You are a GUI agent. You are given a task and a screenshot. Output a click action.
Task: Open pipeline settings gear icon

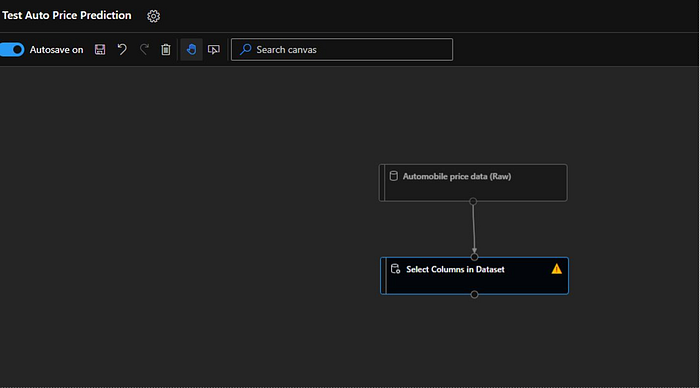[x=153, y=16]
